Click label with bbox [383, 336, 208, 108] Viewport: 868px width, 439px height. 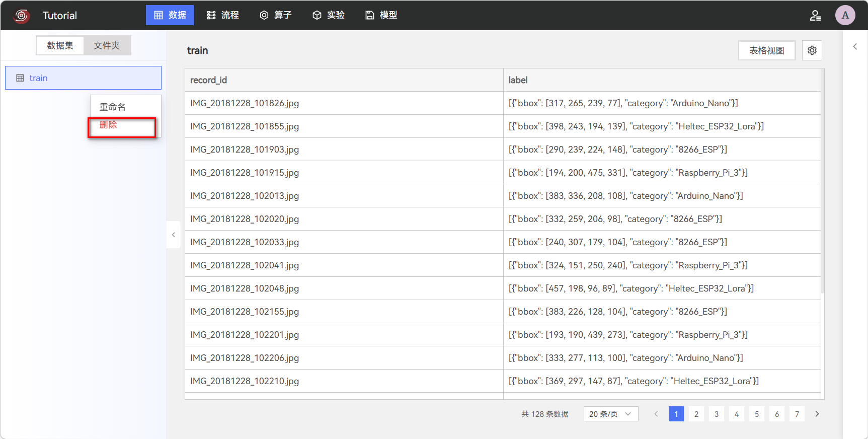(662, 196)
